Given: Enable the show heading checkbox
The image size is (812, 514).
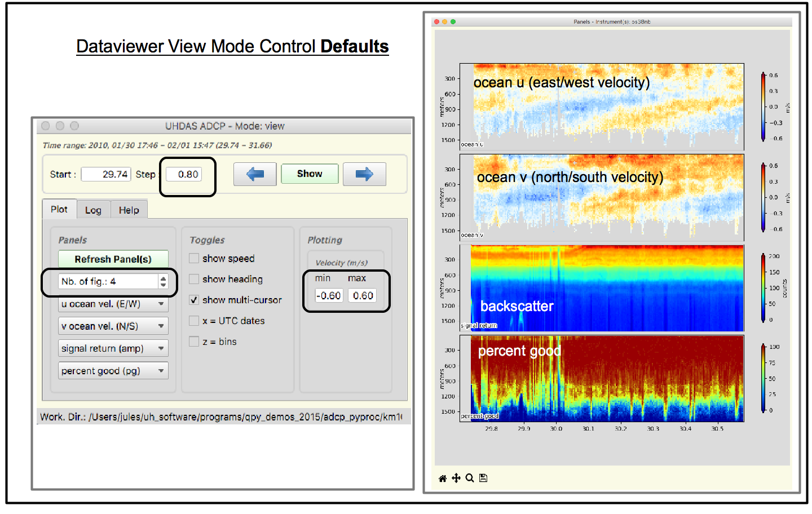Looking at the screenshot, I should click(x=194, y=280).
